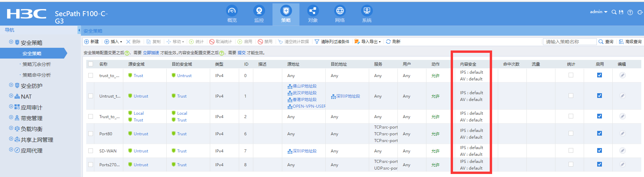Viewport: 644px width, 177px height.
Task: Click the 立即加速 link
Action: pyautogui.click(x=151, y=53)
